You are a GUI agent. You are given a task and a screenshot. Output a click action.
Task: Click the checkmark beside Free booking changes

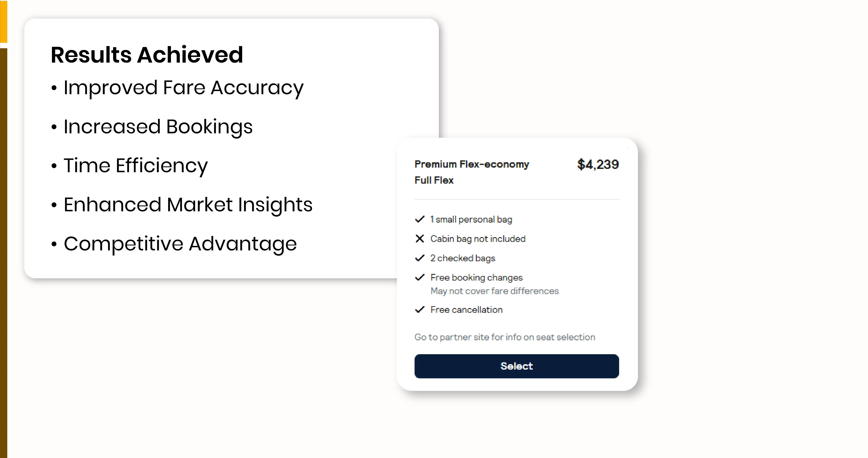[420, 277]
